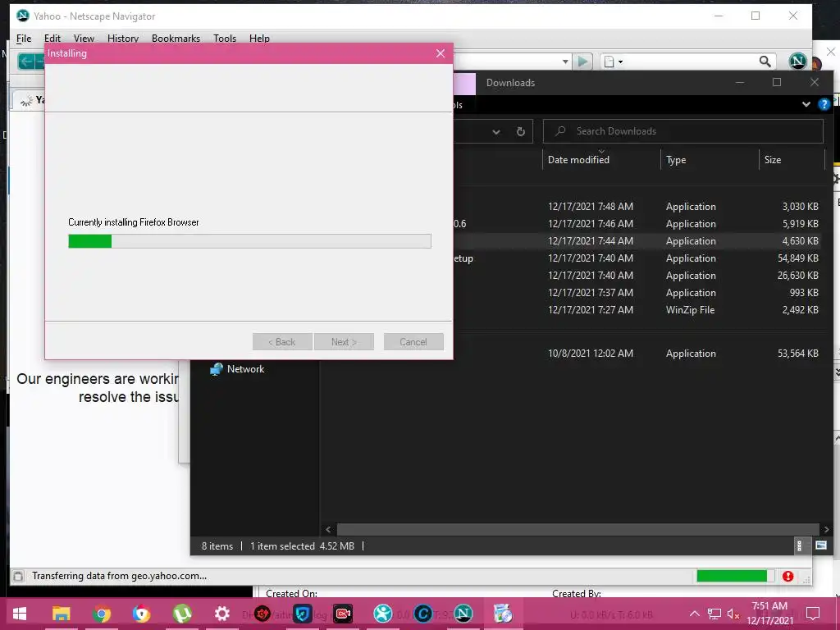The height and width of the screenshot is (630, 840).
Task: Click the Back button in the installer
Action: pos(282,342)
